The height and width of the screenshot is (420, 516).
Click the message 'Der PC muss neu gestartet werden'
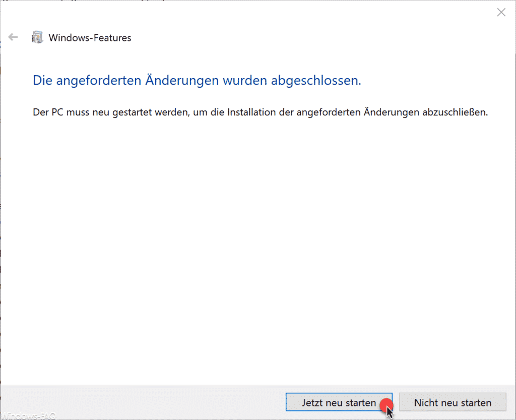(x=111, y=112)
